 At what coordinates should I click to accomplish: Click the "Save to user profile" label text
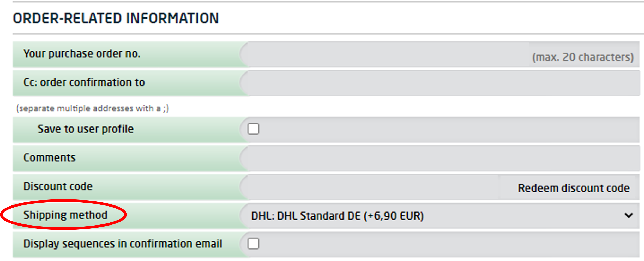[86, 129]
